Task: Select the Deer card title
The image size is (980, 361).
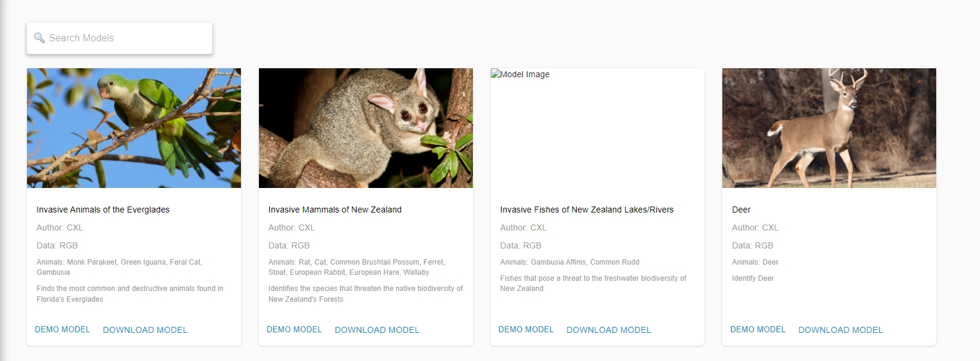Action: pos(741,210)
